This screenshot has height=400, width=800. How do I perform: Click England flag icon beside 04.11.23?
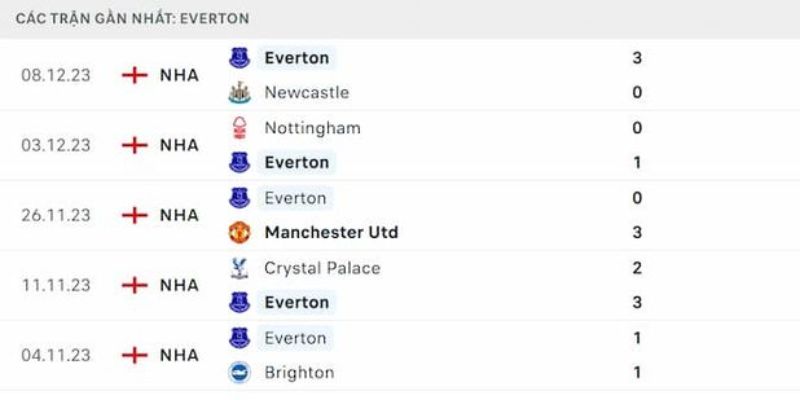click(x=135, y=355)
